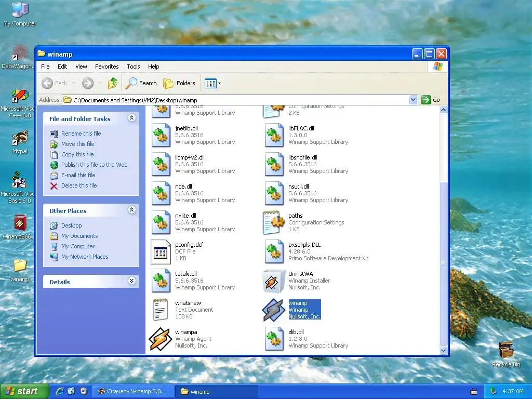Select the nxlite.dll file icon
The width and height of the screenshot is (532, 399).
coord(161,222)
